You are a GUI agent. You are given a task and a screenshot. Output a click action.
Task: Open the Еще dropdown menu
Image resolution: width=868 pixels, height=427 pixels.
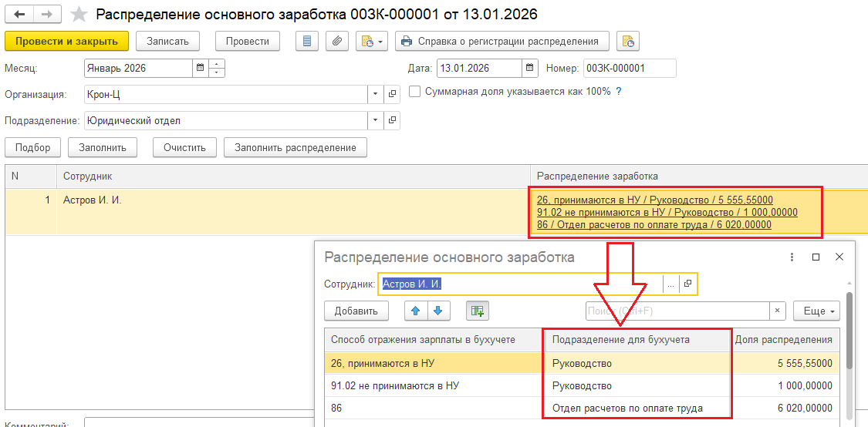[816, 311]
